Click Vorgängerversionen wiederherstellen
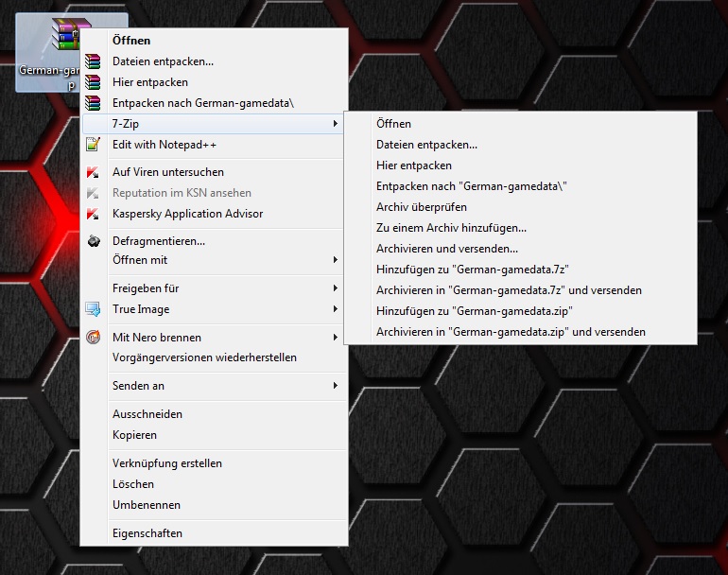Image resolution: width=728 pixels, height=575 pixels. click(214, 357)
